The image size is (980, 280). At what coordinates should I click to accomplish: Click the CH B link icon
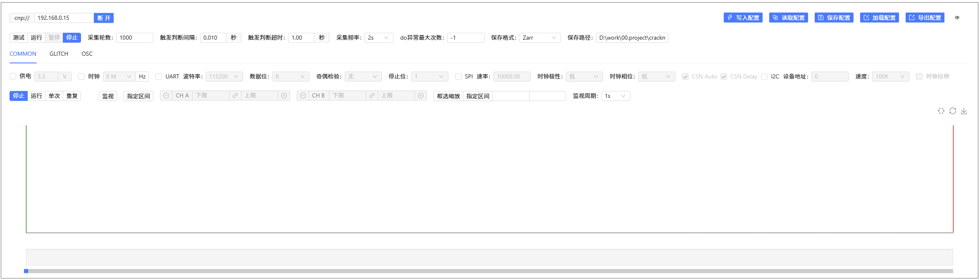(x=372, y=96)
